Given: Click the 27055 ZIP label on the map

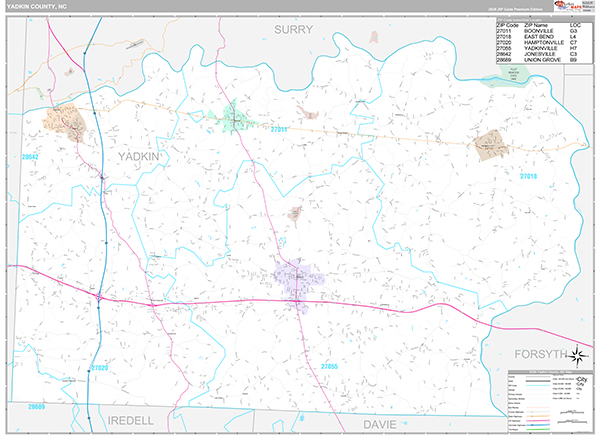Looking at the screenshot, I should click(329, 367).
